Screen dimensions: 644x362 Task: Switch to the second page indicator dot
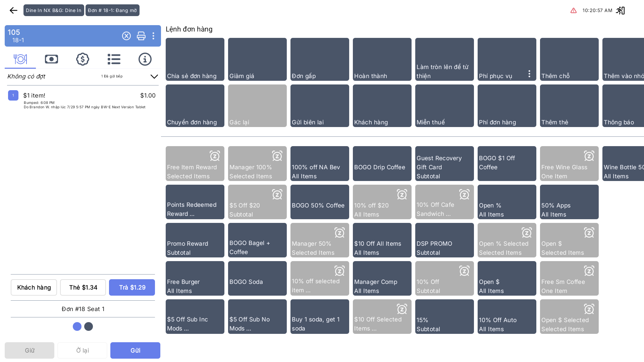pos(89,326)
